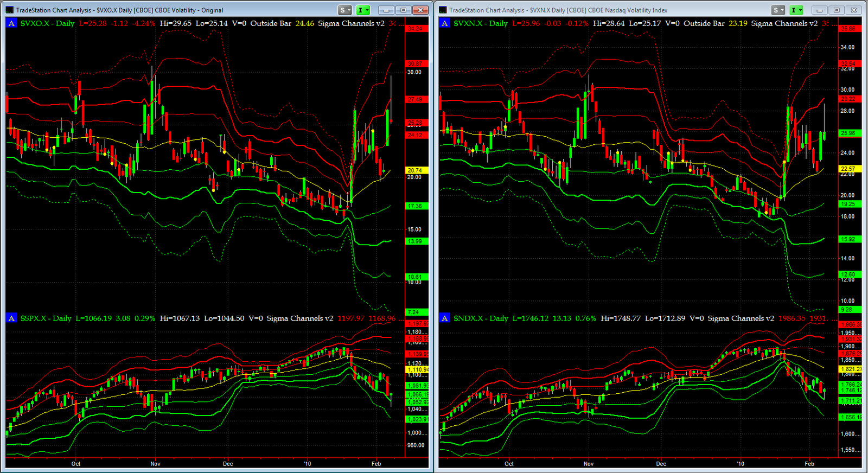Click the 'L=1746.12' last price on $NDX.X
This screenshot has height=473, width=868.
pyautogui.click(x=531, y=318)
